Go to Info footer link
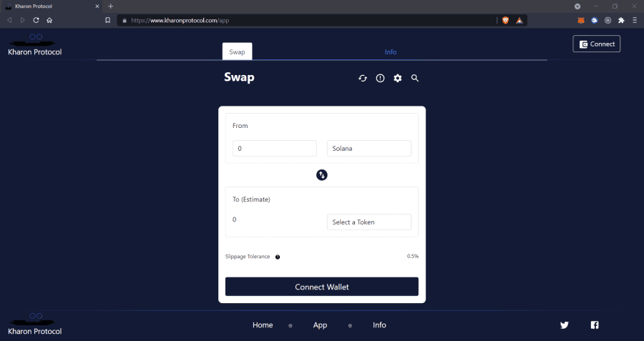The height and width of the screenshot is (341, 644). click(379, 325)
